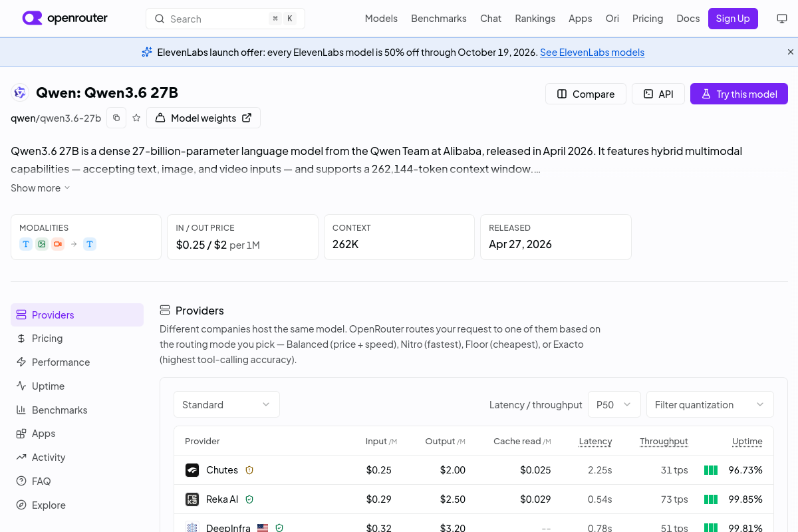Sort by Latency column header
This screenshot has width=798, height=532.
click(595, 441)
